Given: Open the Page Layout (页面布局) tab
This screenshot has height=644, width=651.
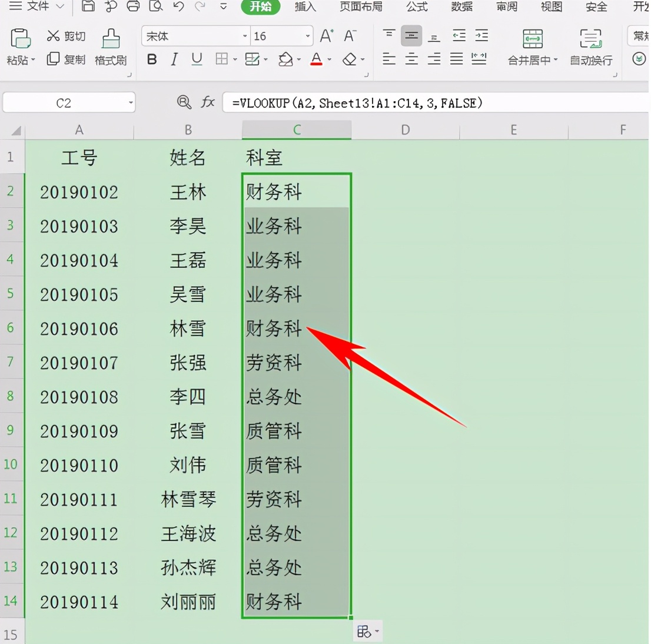Looking at the screenshot, I should (361, 6).
